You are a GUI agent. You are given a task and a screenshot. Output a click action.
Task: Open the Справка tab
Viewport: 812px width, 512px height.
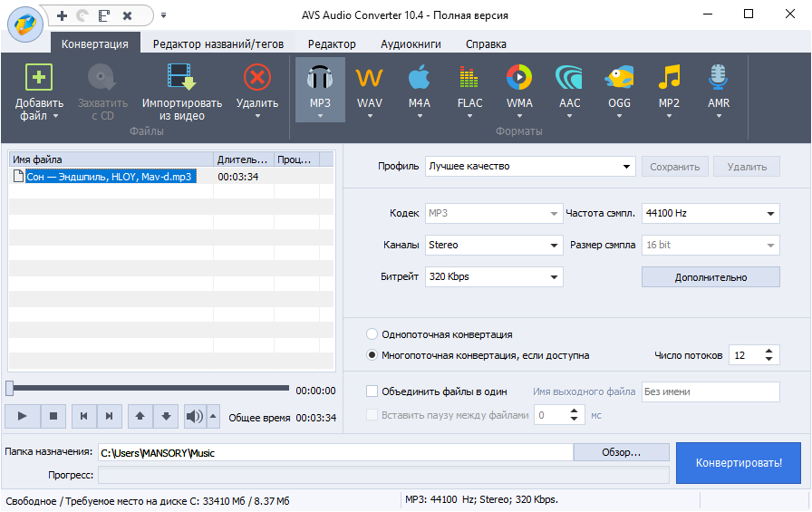486,44
